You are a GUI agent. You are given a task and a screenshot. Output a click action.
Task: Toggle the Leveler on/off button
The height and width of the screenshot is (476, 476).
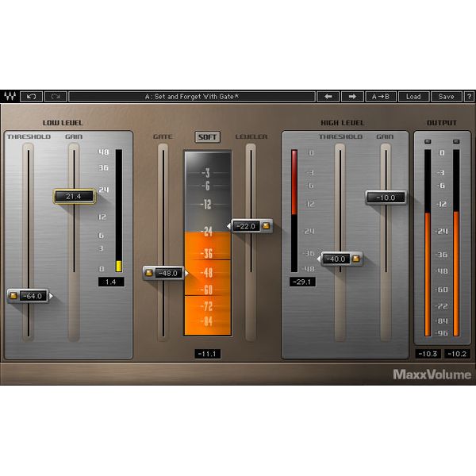click(x=266, y=226)
